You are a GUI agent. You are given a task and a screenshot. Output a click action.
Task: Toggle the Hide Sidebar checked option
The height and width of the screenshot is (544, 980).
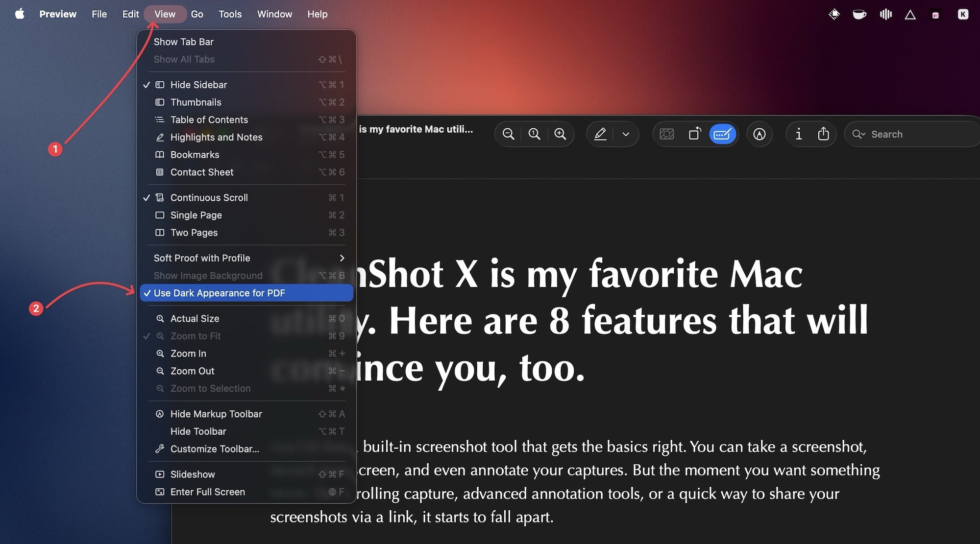click(246, 85)
